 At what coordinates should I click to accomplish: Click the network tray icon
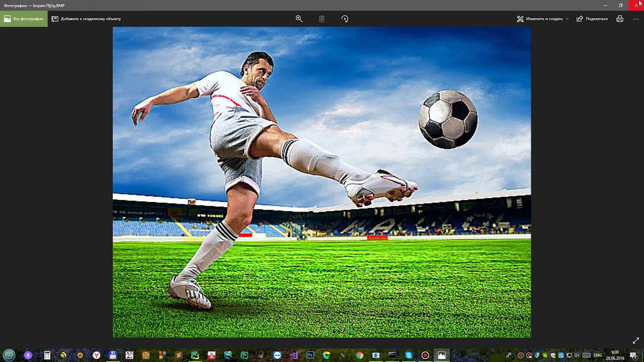570,355
